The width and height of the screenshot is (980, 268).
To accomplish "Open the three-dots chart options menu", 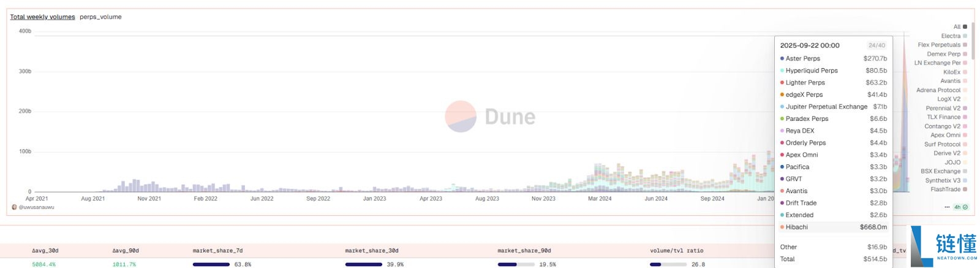I will pyautogui.click(x=948, y=207).
